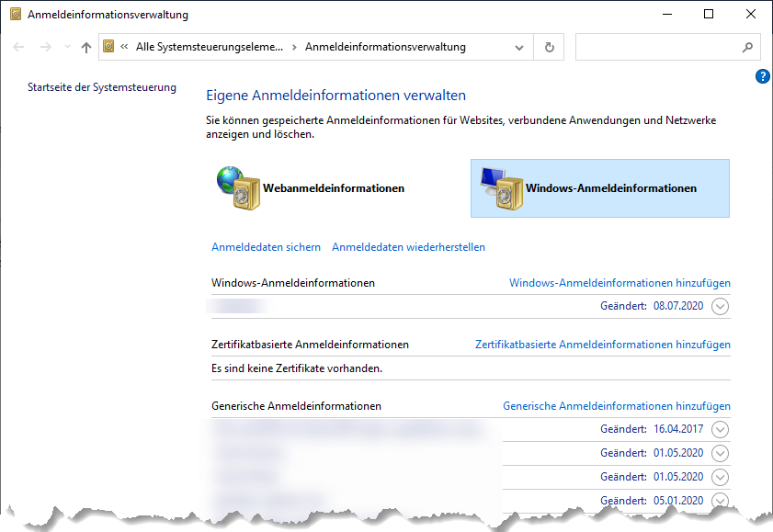
Task: Open the address bar history dropdown
Action: (520, 47)
